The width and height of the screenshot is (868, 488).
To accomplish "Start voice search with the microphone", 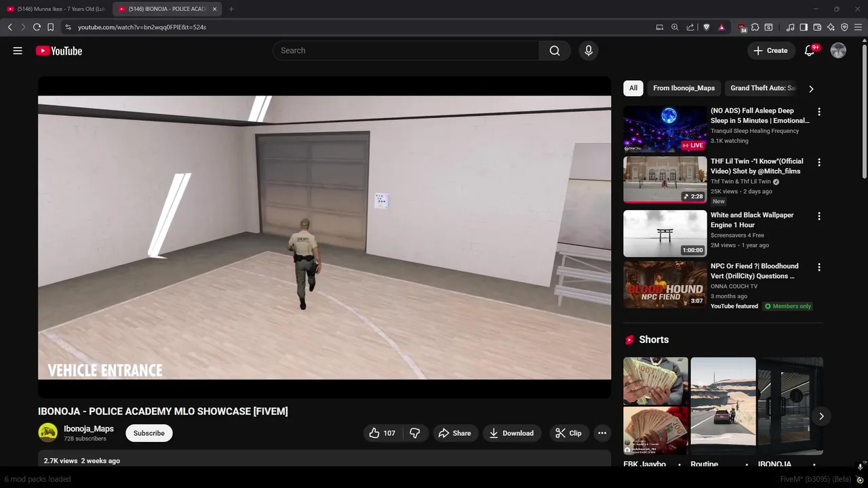I will [x=589, y=51].
